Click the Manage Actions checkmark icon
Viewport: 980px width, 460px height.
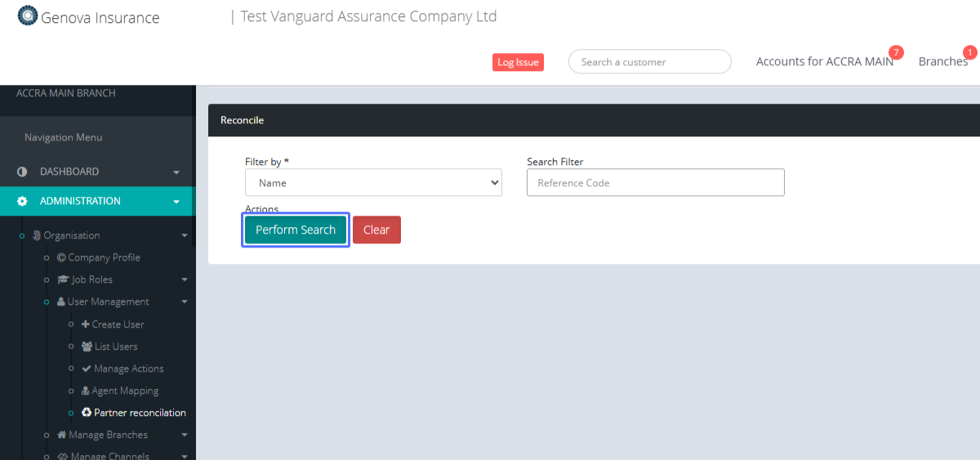click(87, 368)
